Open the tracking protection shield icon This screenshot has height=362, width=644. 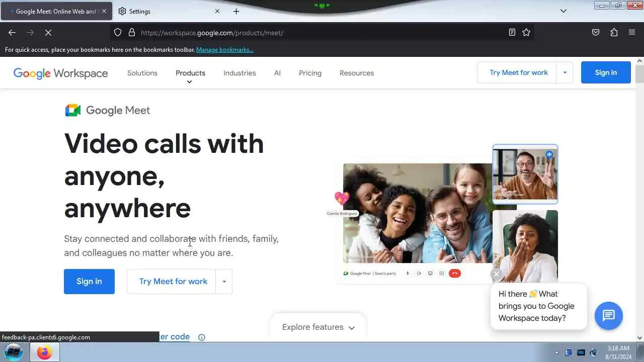(118, 32)
